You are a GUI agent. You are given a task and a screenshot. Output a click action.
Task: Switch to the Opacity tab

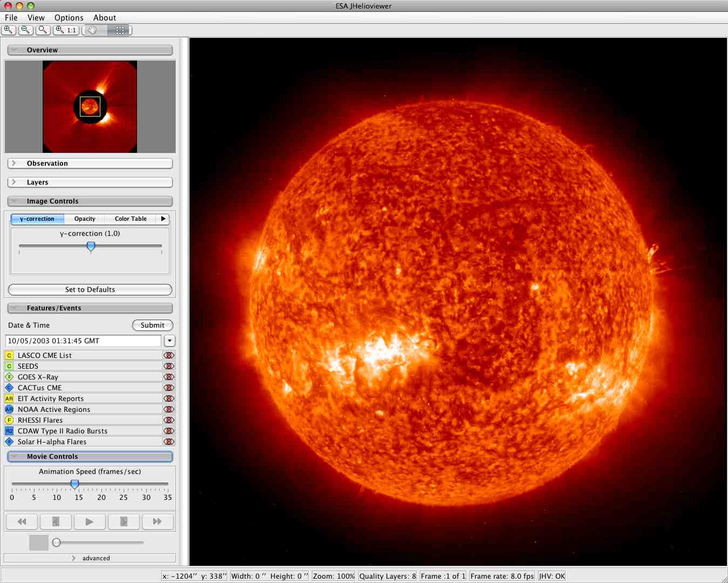(x=85, y=219)
